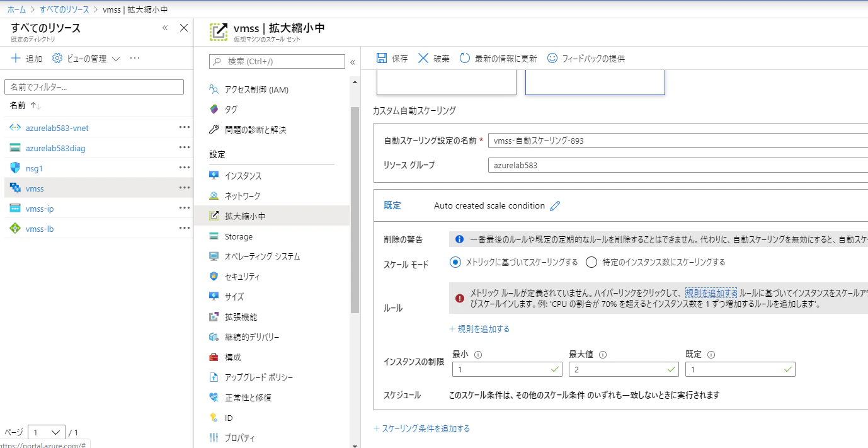Collapse the vmss menu with double chevron
The image size is (868, 448).
point(353,62)
